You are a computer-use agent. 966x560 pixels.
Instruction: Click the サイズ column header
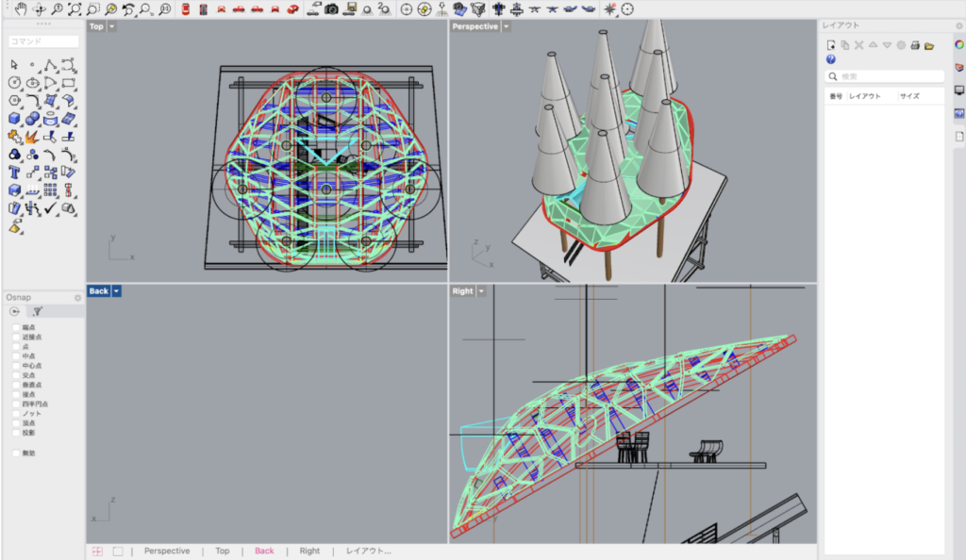(909, 96)
